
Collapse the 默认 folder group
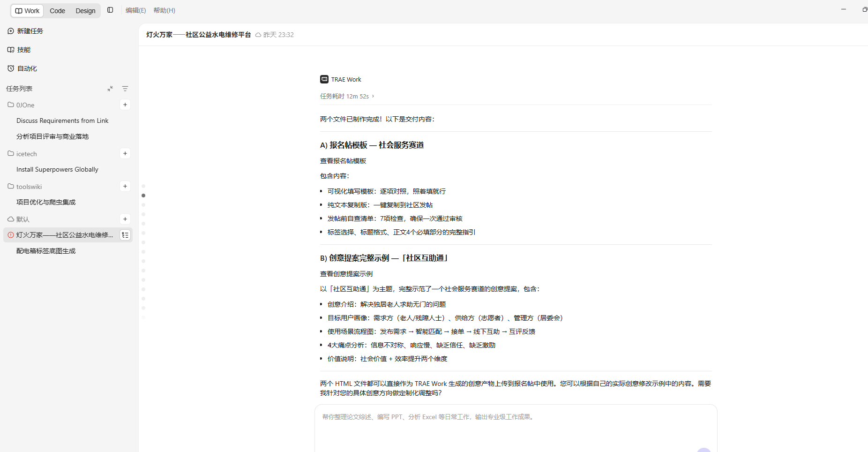tap(18, 219)
